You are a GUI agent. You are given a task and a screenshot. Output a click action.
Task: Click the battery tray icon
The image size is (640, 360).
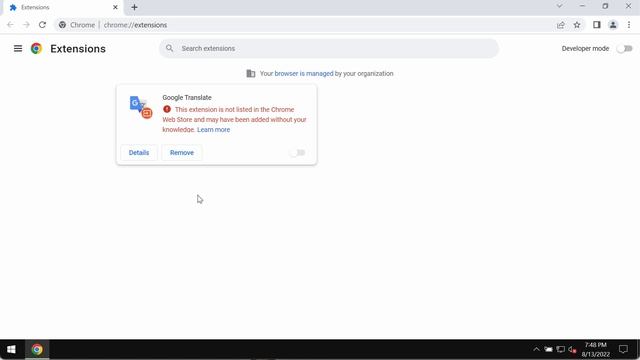(549, 349)
